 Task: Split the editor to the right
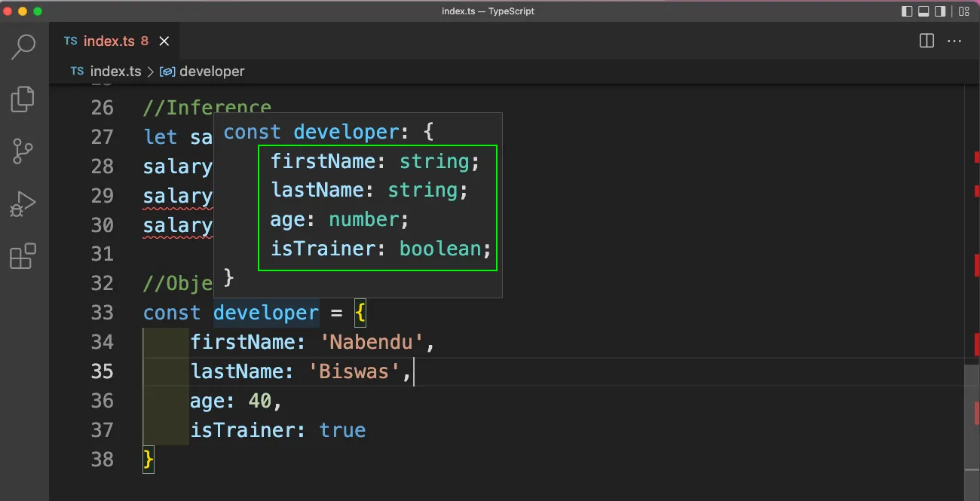click(927, 41)
